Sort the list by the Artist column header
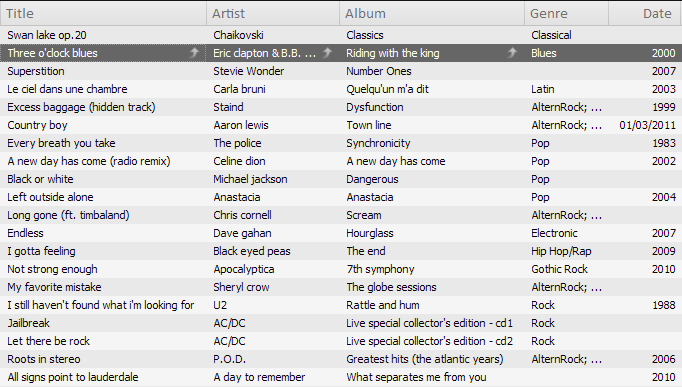This screenshot has height=387, width=682. coord(273,13)
